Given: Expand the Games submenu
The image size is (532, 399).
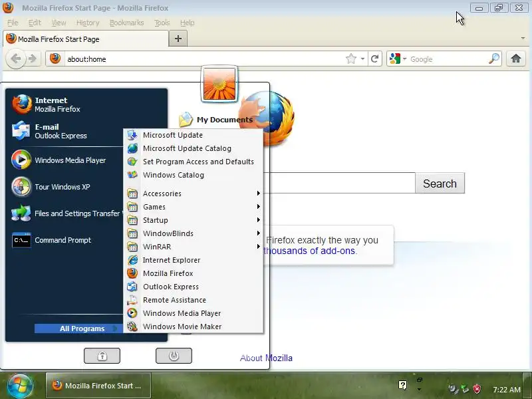Looking at the screenshot, I should [x=194, y=207].
